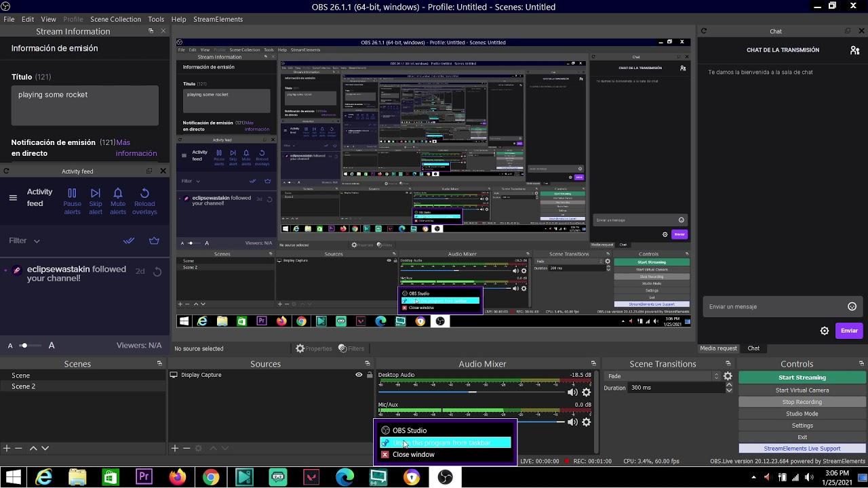This screenshot has width=868, height=488.
Task: Toggle the Display Capture lock
Action: click(x=370, y=375)
